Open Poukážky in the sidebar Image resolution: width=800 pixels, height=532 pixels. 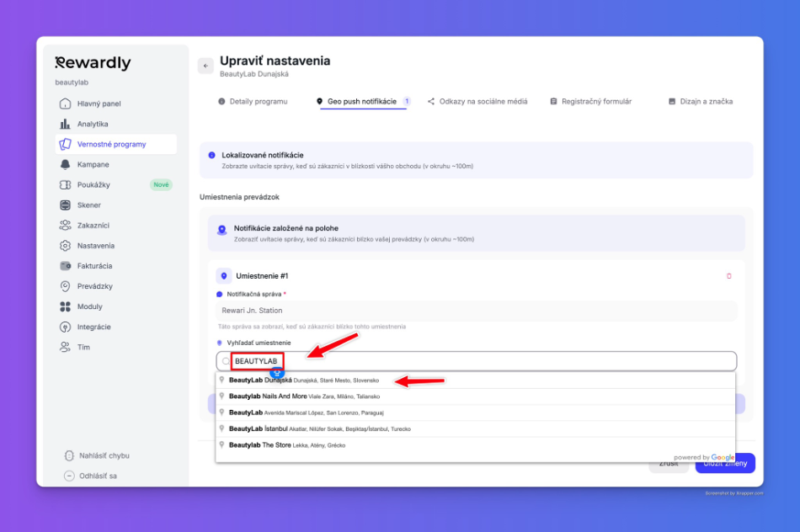[116, 184]
